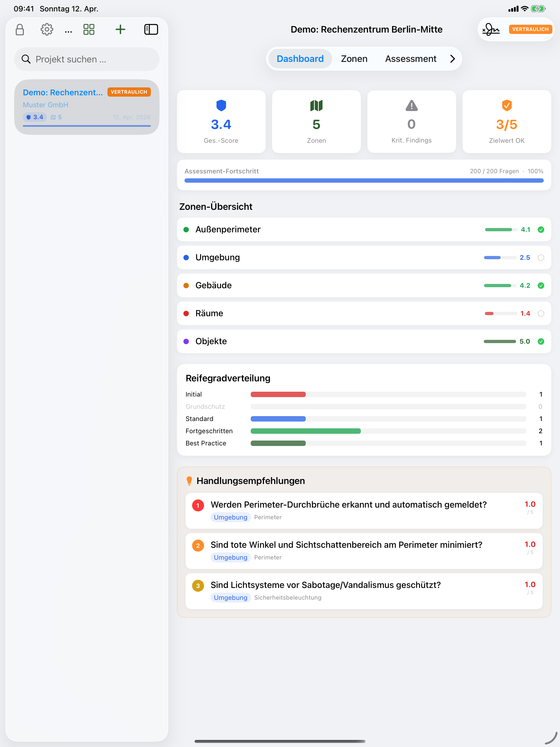Select the grid layout view icon
Image resolution: width=560 pixels, height=747 pixels.
(x=88, y=29)
